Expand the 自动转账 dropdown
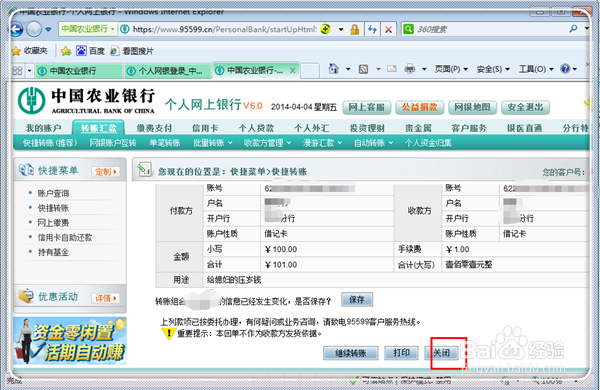The image size is (600, 390). coord(373,143)
